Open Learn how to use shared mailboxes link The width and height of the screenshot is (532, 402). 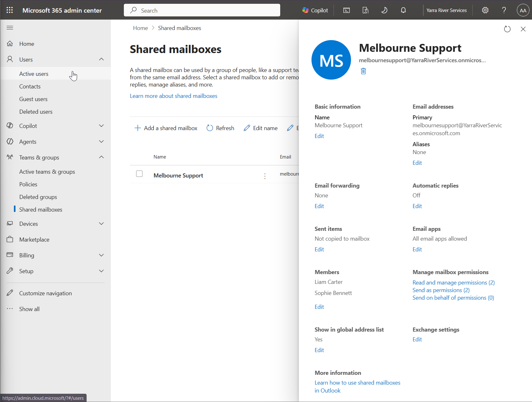357,386
